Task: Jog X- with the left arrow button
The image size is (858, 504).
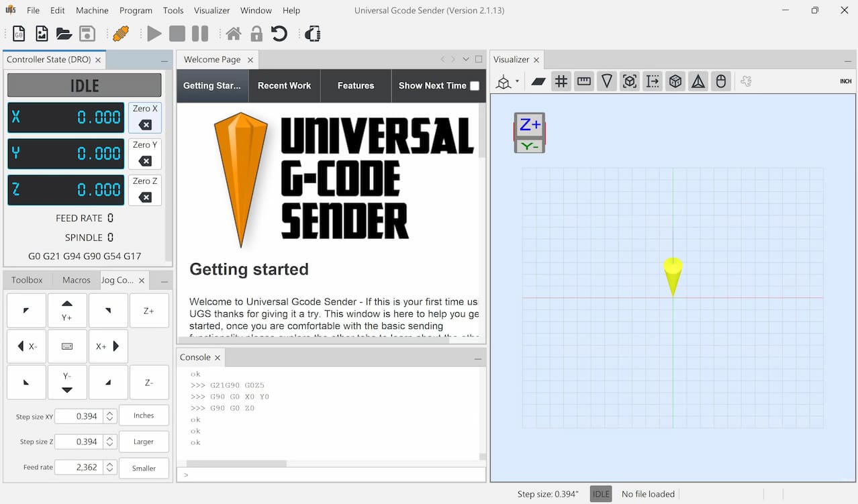Action: click(x=27, y=346)
